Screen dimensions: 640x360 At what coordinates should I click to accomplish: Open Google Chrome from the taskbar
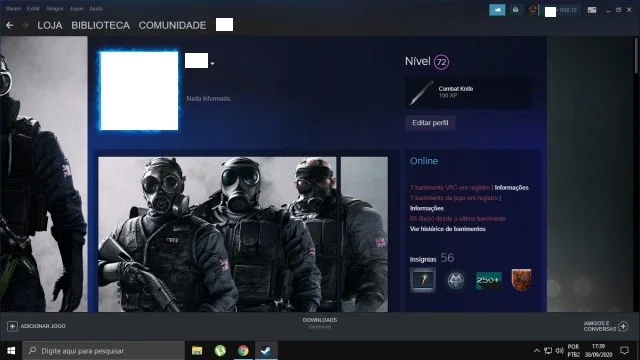243,351
